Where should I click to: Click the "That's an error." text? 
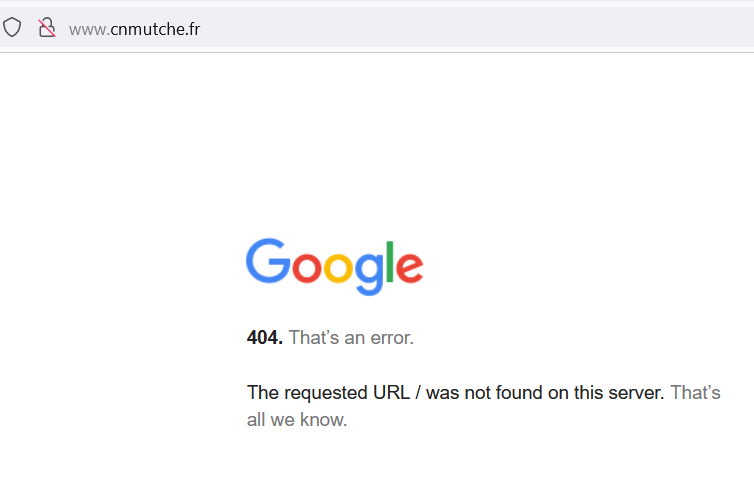351,338
